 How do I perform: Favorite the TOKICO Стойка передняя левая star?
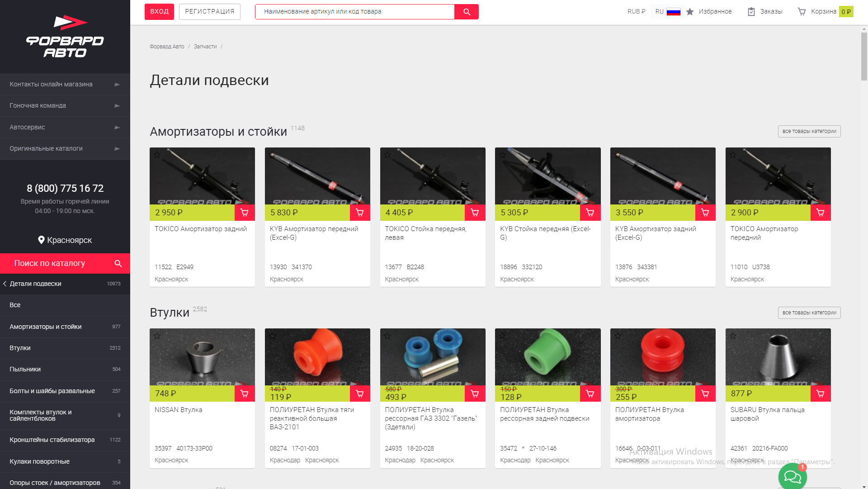[x=387, y=155]
